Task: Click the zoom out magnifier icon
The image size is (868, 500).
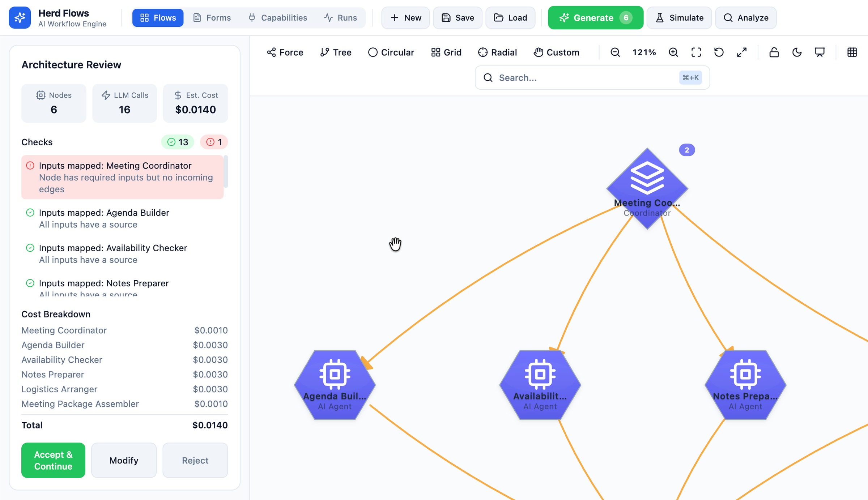Action: (615, 52)
